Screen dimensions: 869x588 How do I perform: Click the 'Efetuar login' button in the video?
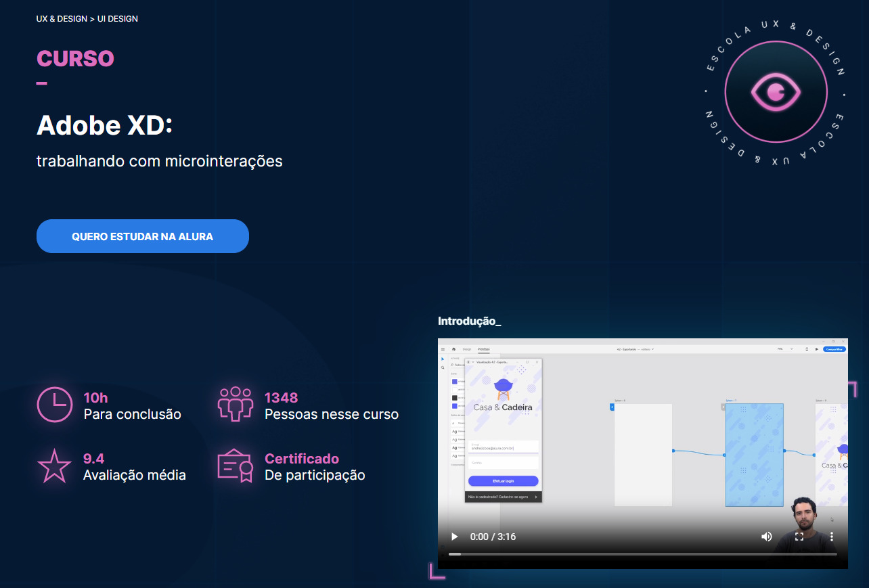(x=503, y=481)
